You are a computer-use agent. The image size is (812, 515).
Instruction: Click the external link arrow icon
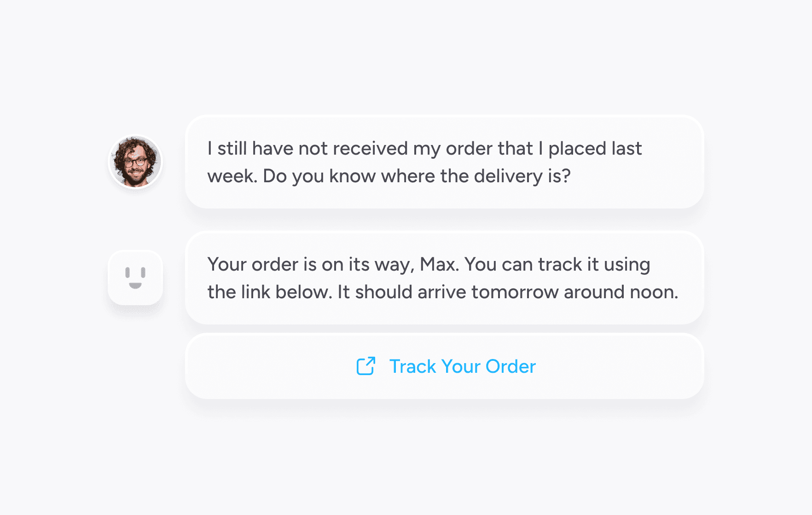coord(366,366)
